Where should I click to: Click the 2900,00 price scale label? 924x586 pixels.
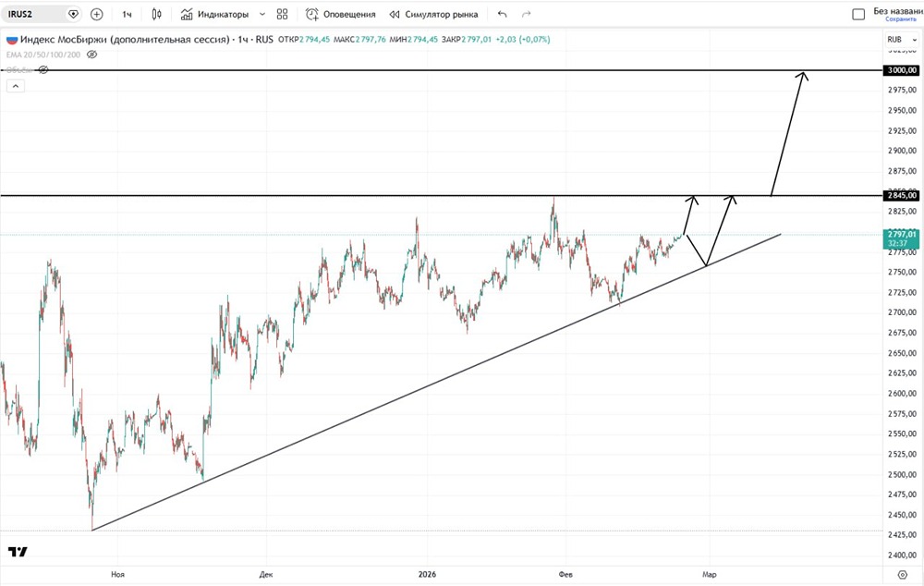[x=902, y=151]
